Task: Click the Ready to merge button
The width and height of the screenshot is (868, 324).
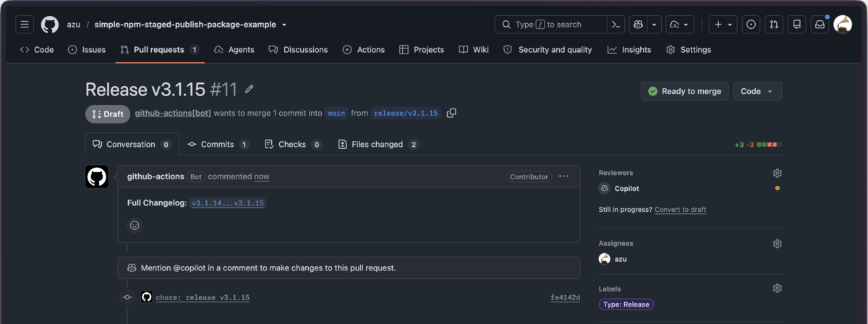Action: 684,92
